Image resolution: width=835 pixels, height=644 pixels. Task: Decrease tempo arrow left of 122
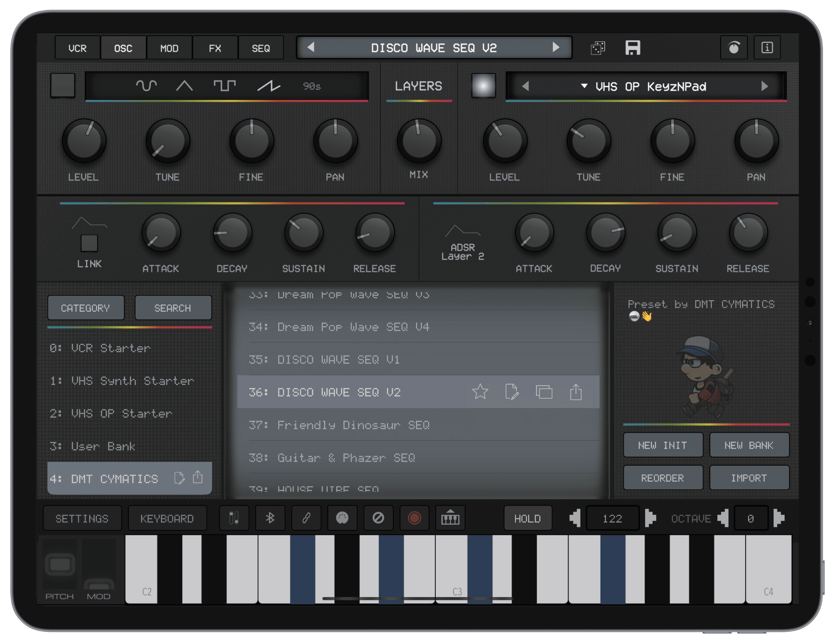(x=575, y=518)
